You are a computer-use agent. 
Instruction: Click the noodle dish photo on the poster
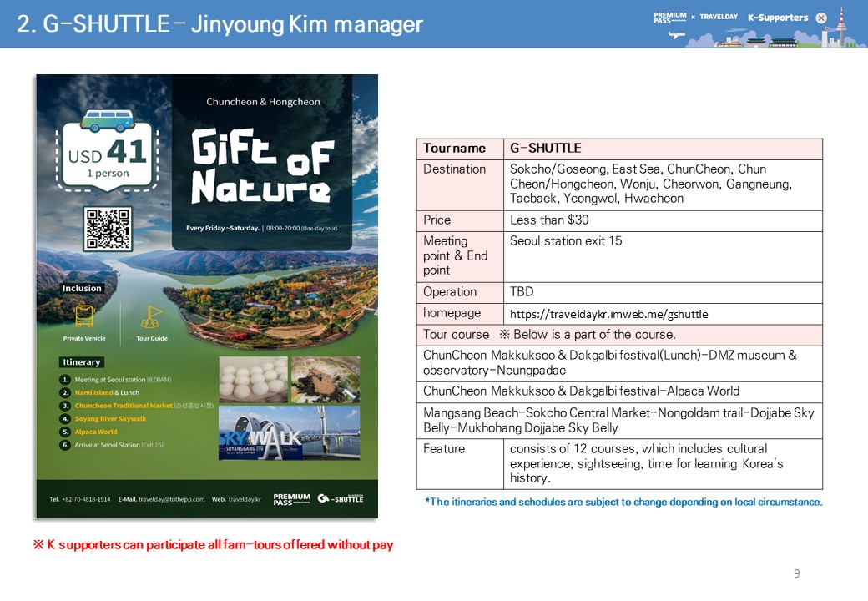tap(325, 379)
